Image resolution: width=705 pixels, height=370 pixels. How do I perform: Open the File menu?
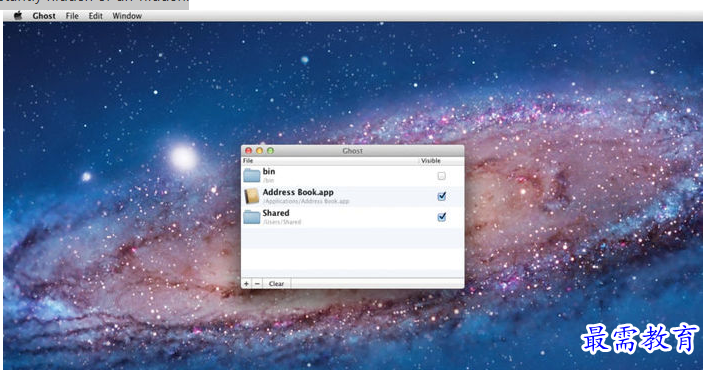pos(72,16)
